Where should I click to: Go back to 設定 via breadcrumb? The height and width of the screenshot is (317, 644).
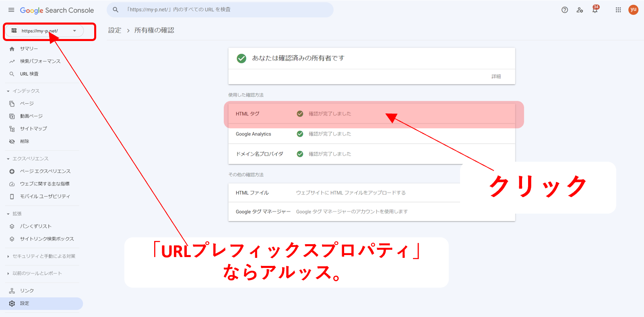115,30
